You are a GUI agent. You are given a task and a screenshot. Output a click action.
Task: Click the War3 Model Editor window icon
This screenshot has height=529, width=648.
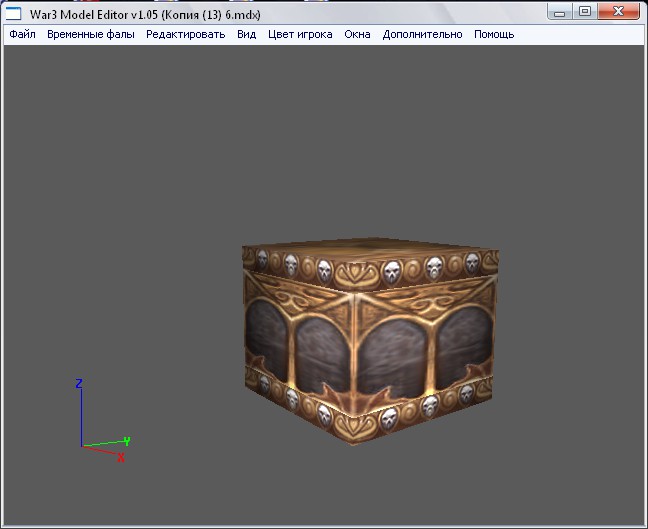tap(13, 14)
